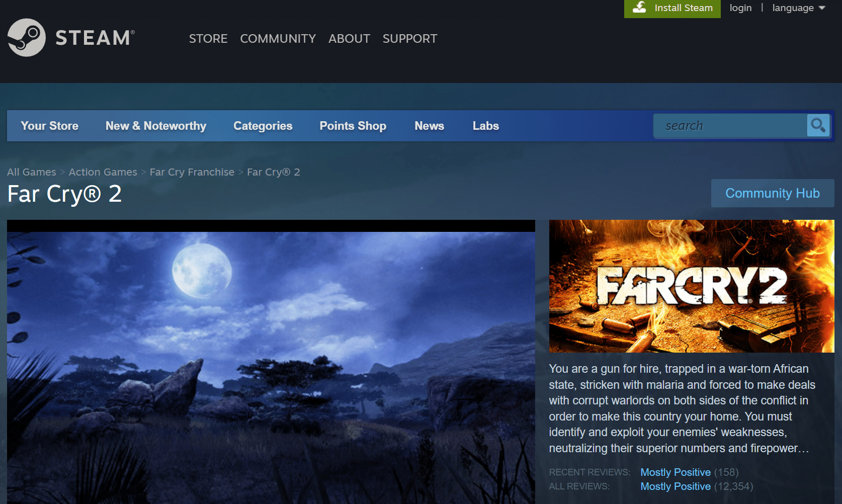Open the New & Noteworthy tab
This screenshot has height=504, width=842.
click(x=156, y=126)
